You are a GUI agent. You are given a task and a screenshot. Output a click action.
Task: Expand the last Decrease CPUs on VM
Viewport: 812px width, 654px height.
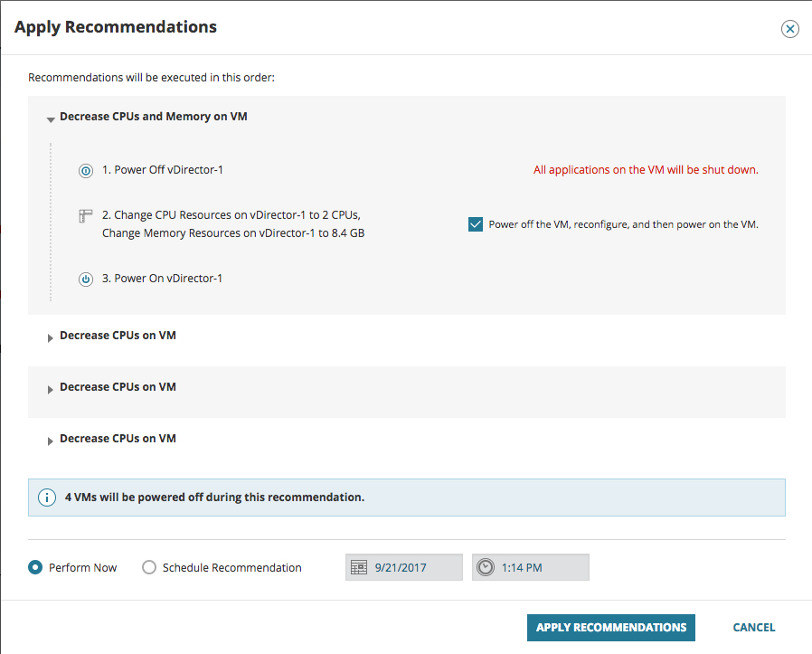click(51, 441)
